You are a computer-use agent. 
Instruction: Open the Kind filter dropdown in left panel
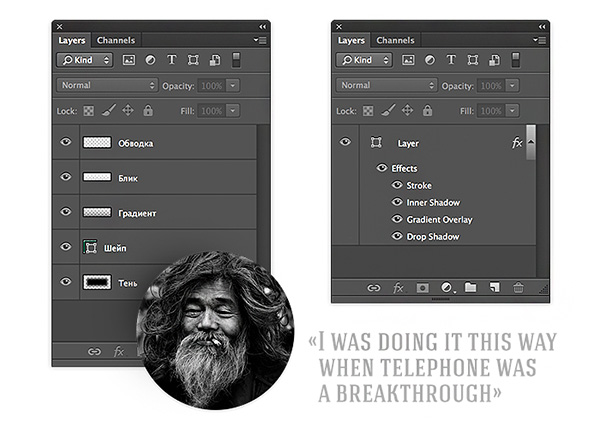[87, 60]
